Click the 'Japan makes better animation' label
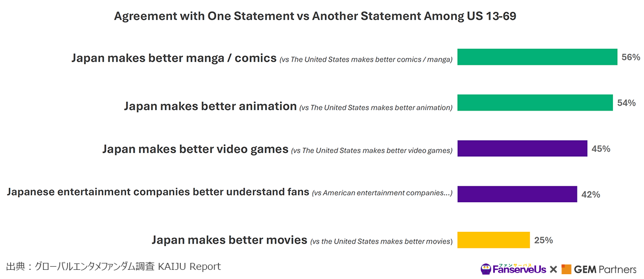 coord(210,106)
